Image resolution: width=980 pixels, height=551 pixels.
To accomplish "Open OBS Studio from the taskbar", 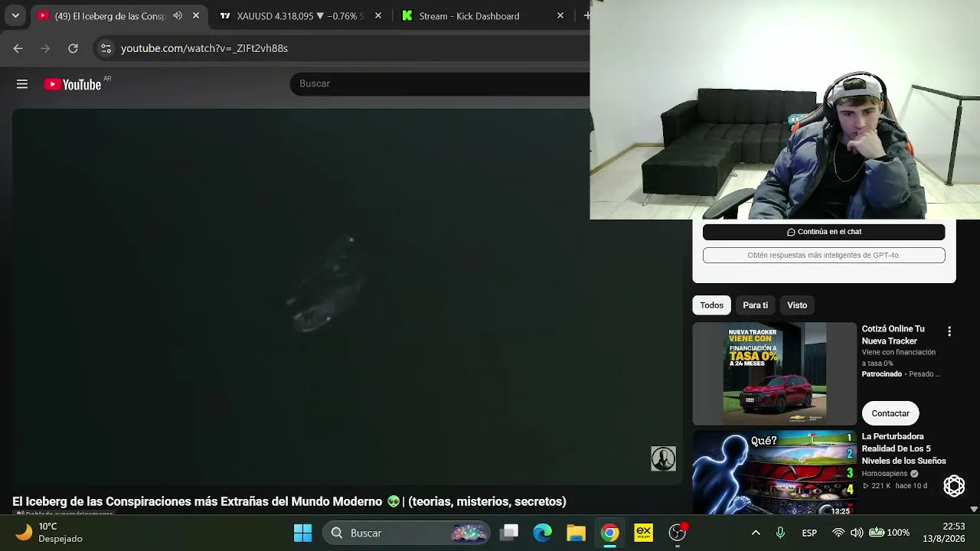I will coord(678,533).
